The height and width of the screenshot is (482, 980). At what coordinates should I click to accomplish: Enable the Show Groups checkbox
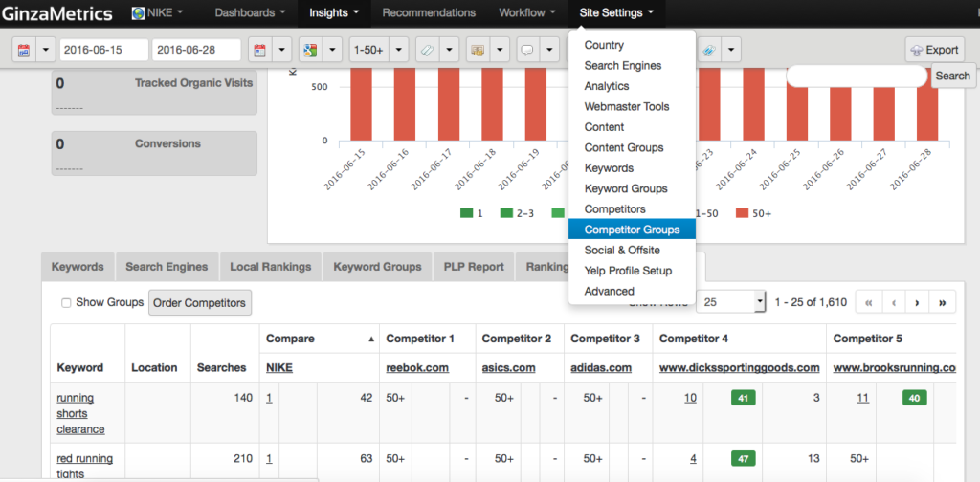(66, 303)
